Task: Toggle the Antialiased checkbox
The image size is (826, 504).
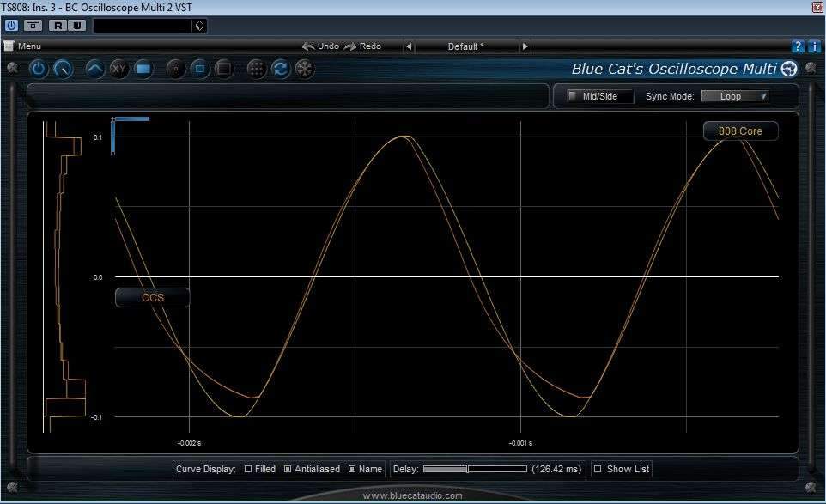Action: tap(288, 469)
